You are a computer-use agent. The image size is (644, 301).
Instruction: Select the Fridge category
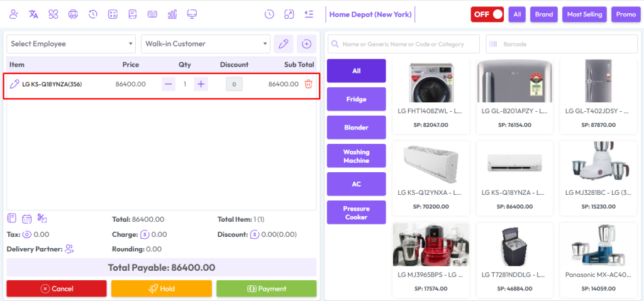[x=357, y=99]
